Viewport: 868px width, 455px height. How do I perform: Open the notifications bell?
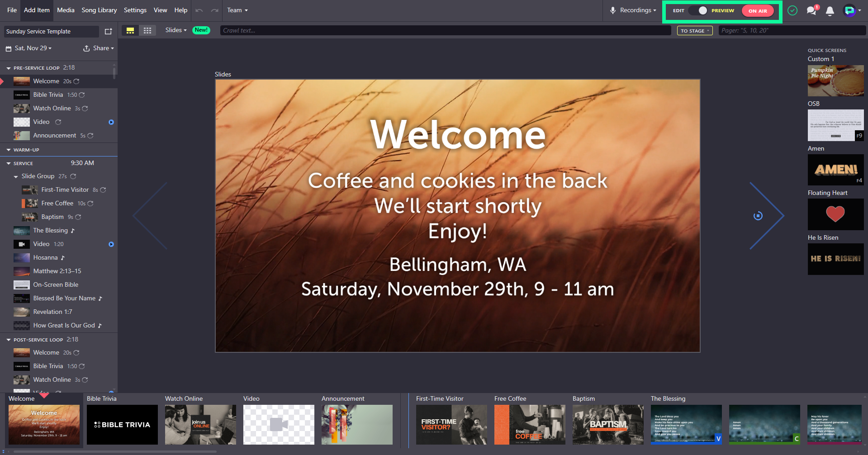tap(830, 11)
